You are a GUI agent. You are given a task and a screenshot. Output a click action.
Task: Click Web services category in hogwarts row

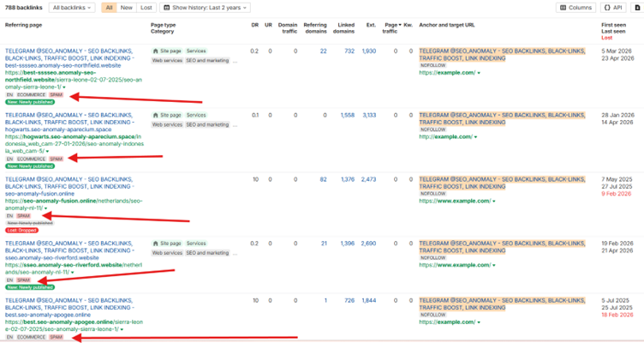tap(167, 124)
